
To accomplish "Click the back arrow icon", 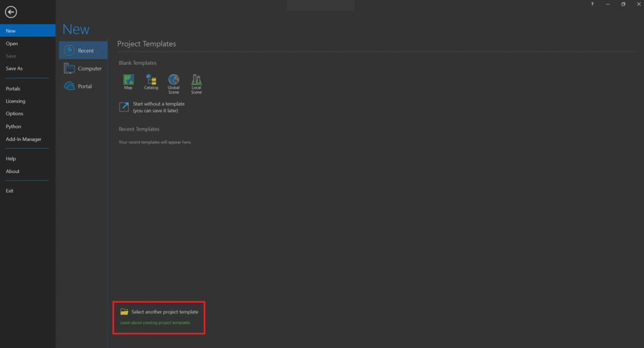I will [11, 12].
